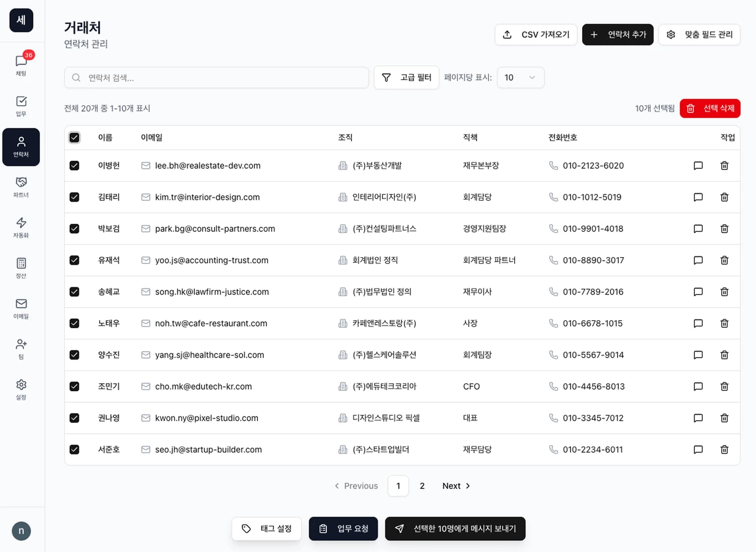Viewport: 756px width, 552px height.
Task: Open 고급 필터 filter options
Action: click(x=406, y=78)
